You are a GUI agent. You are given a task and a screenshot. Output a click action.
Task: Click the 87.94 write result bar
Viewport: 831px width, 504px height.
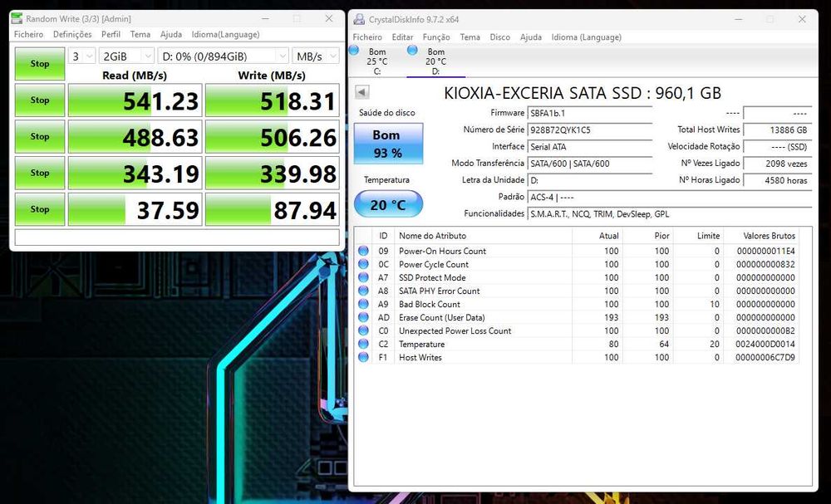pos(273,209)
